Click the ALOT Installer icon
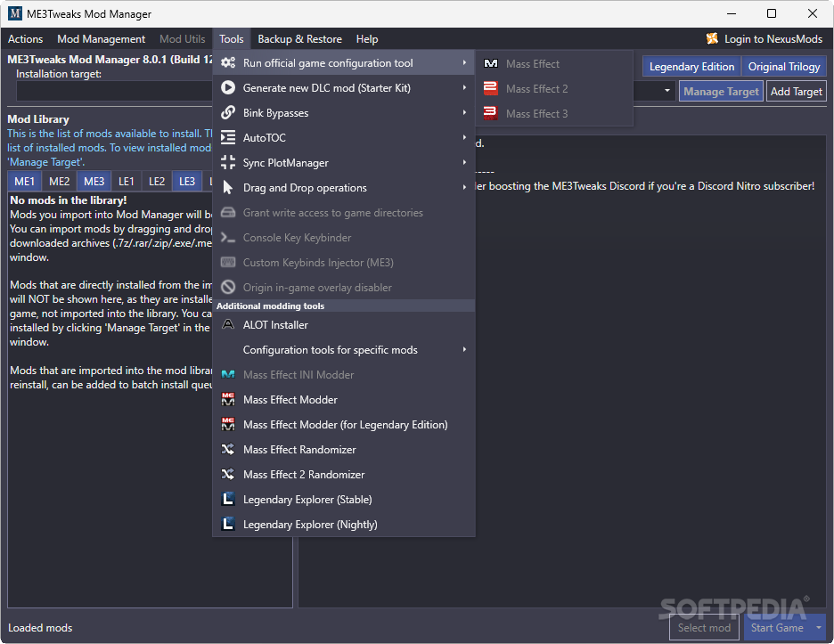The image size is (834, 644). [x=228, y=325]
